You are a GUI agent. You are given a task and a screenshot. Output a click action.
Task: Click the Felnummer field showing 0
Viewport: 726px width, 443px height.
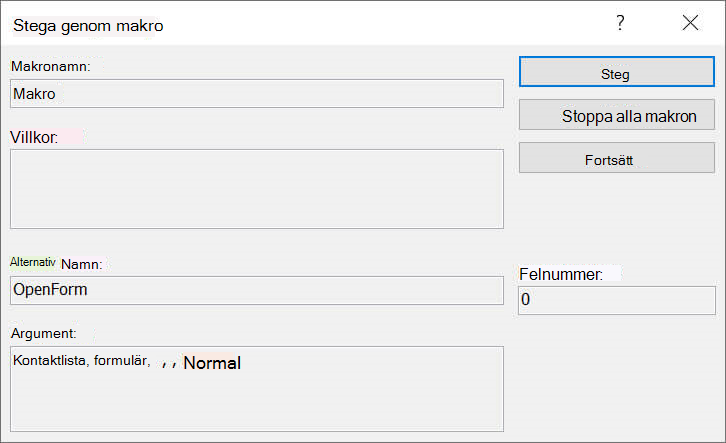tap(617, 300)
